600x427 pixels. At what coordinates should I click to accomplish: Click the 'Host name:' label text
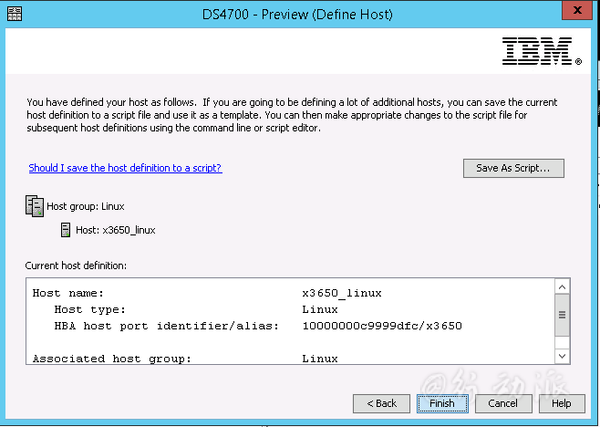[x=68, y=293]
